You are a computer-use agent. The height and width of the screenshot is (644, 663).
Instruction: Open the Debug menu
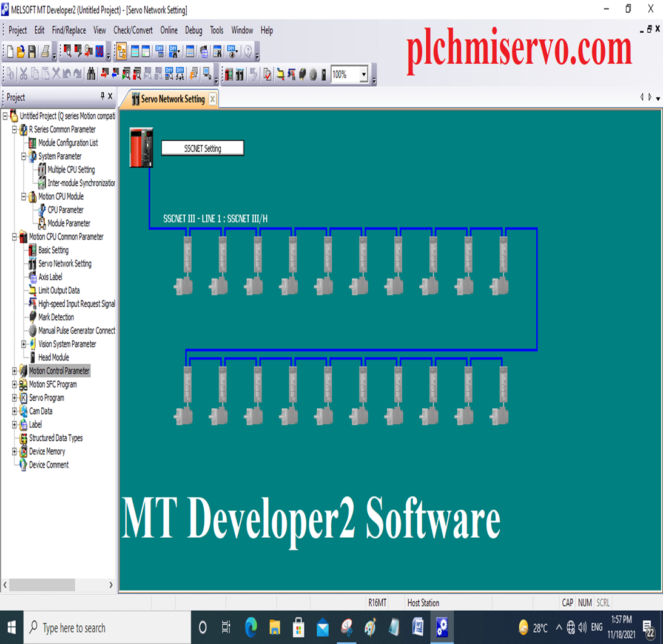194,30
